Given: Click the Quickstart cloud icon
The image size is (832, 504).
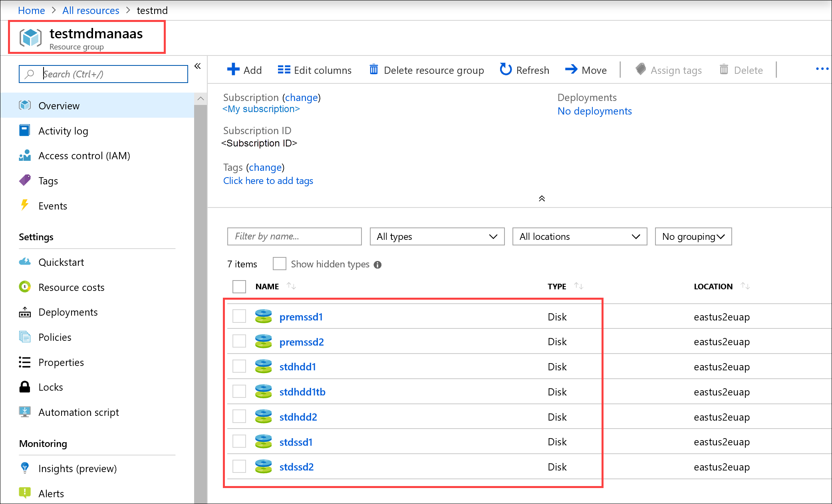Looking at the screenshot, I should (25, 262).
